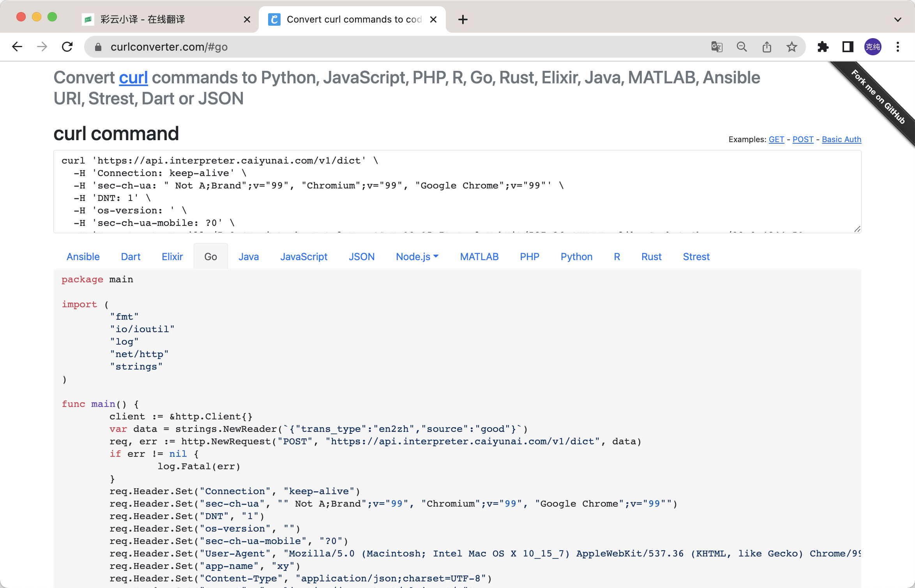Bookmark this page with the star
The height and width of the screenshot is (588, 915).
pos(791,47)
